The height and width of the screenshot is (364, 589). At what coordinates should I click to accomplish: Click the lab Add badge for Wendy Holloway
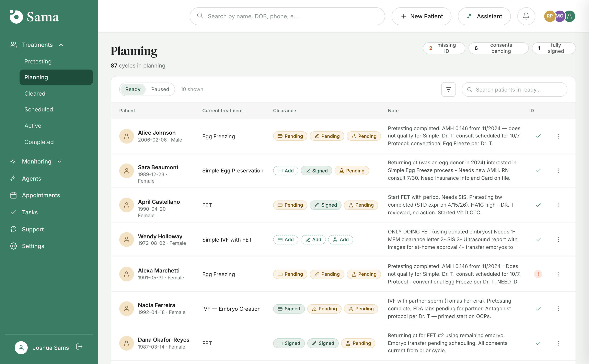point(341,240)
